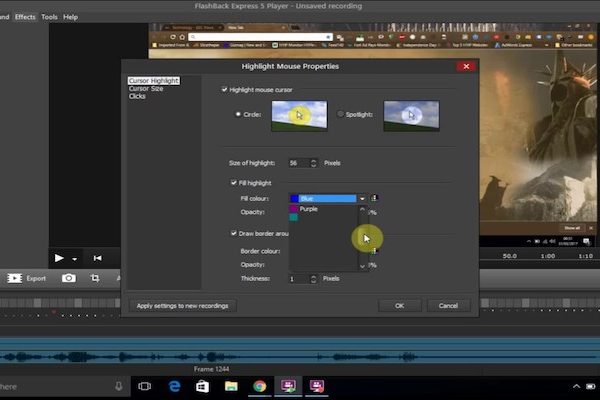Open File Explorer from the taskbar

pyautogui.click(x=231, y=386)
